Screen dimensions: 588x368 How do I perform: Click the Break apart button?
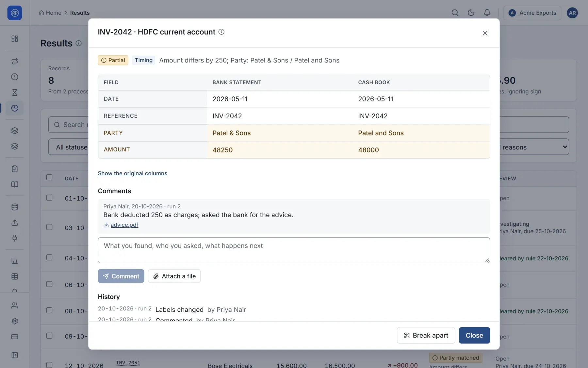coord(426,335)
